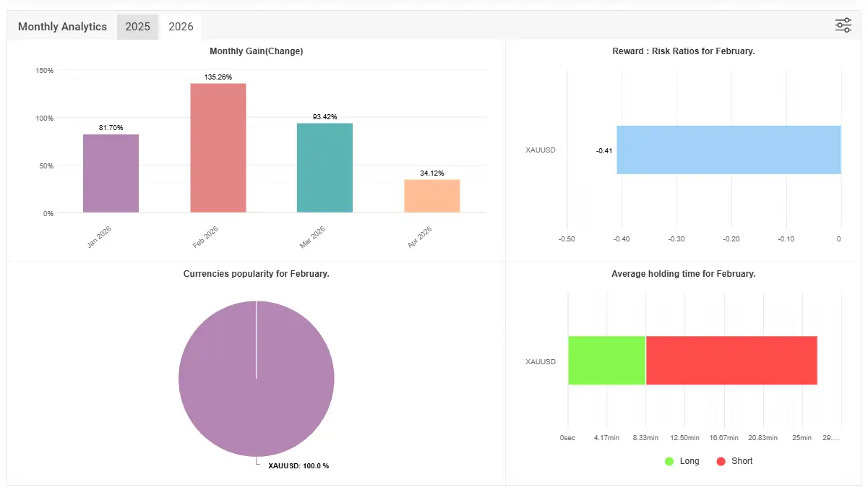Click the Jan 2026 purple bar
868x490 pixels.
(111, 173)
